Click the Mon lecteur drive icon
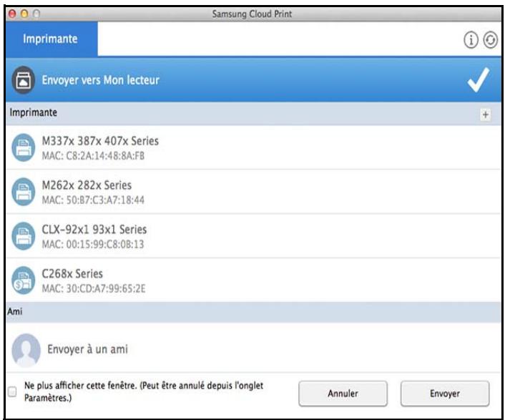The width and height of the screenshot is (505, 420). 23,80
